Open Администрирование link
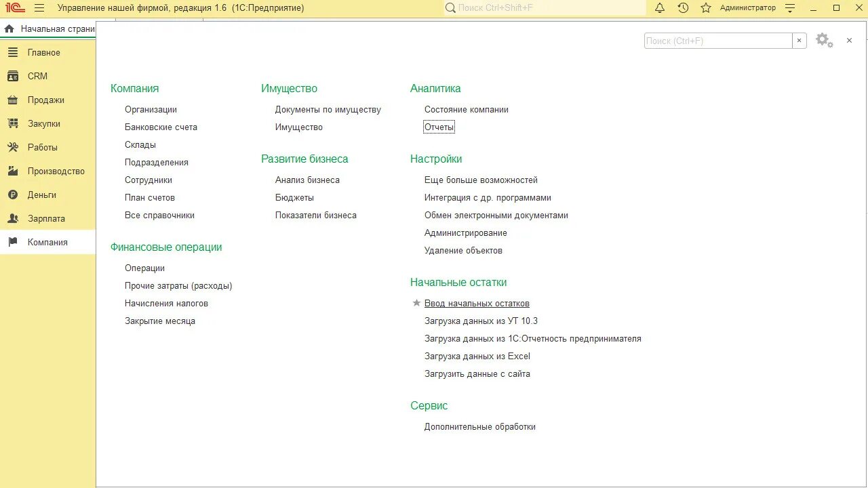This screenshot has width=868, height=488. tap(466, 232)
